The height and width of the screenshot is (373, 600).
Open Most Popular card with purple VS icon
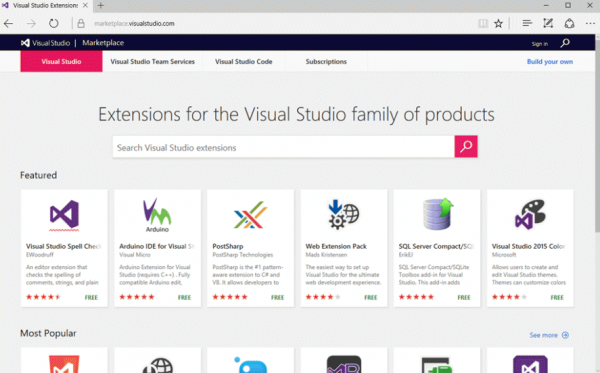[530, 360]
